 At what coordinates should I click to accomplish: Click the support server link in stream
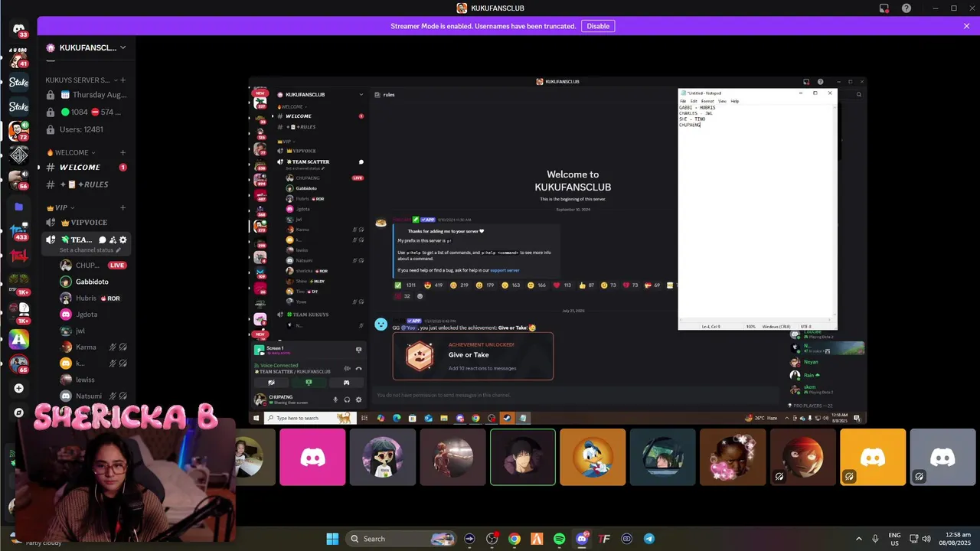(x=505, y=270)
